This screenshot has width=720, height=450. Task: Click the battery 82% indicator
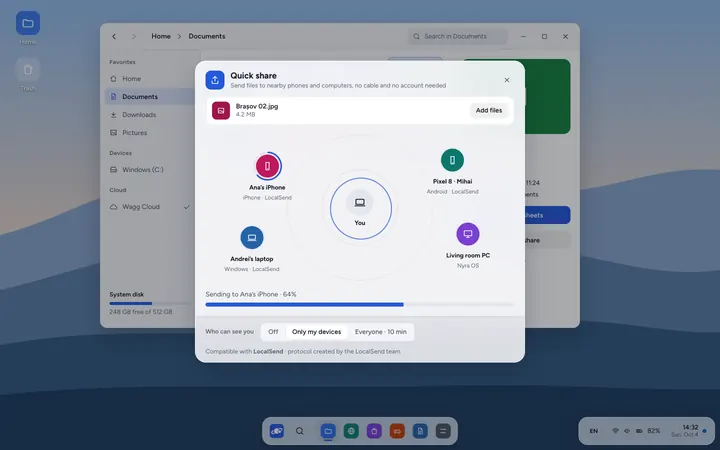(648, 431)
